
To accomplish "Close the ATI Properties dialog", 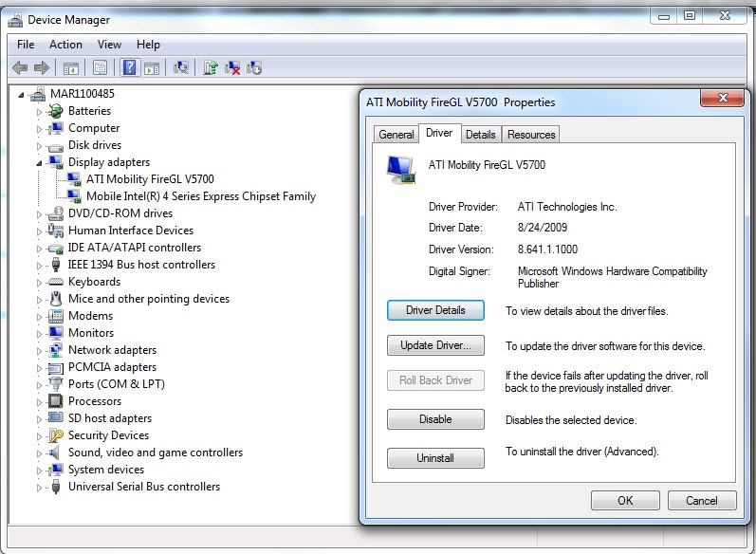I will [723, 98].
